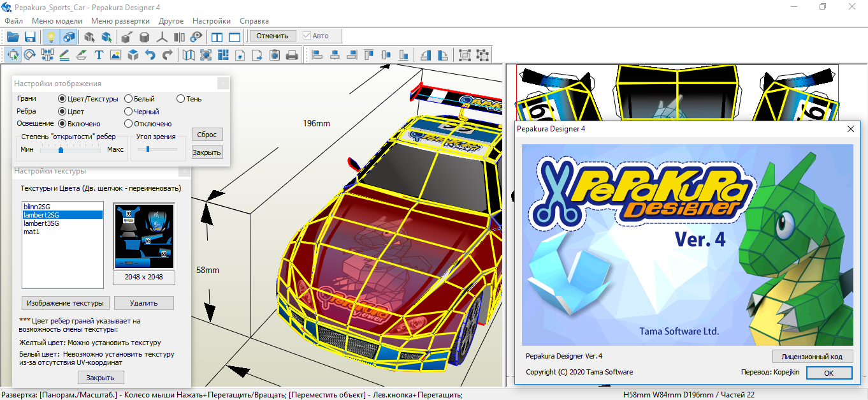Save the project with the floppy disk icon
The width and height of the screenshot is (868, 400).
coord(29,36)
